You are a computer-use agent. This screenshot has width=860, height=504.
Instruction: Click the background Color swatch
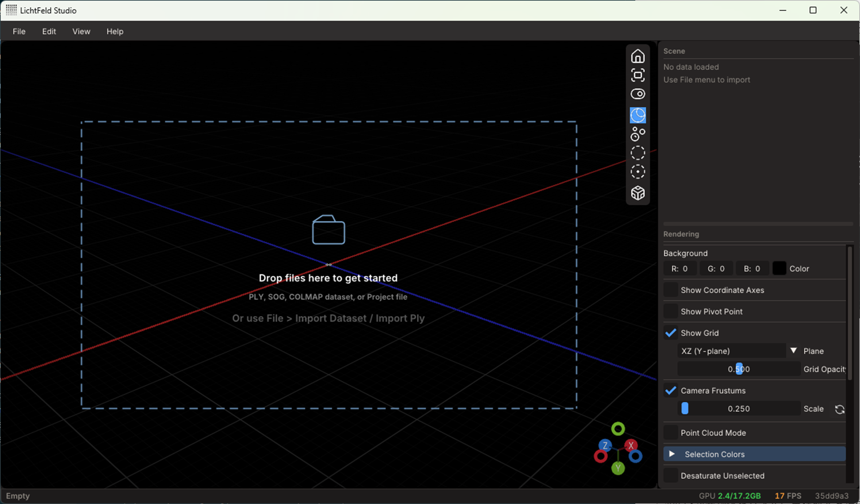(x=779, y=268)
